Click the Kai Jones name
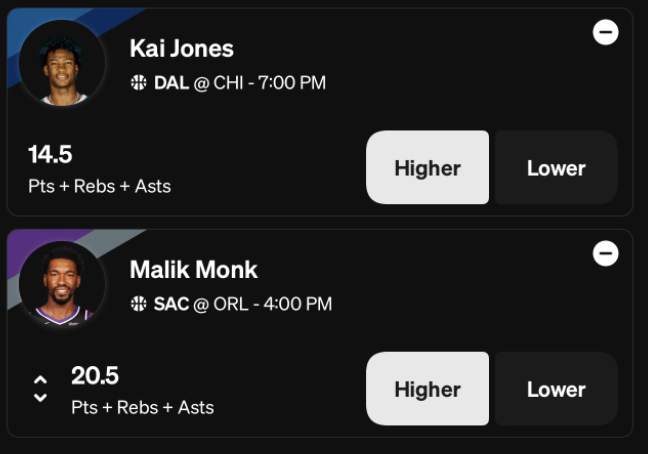Screen dimensions: 648x454 pos(182,49)
